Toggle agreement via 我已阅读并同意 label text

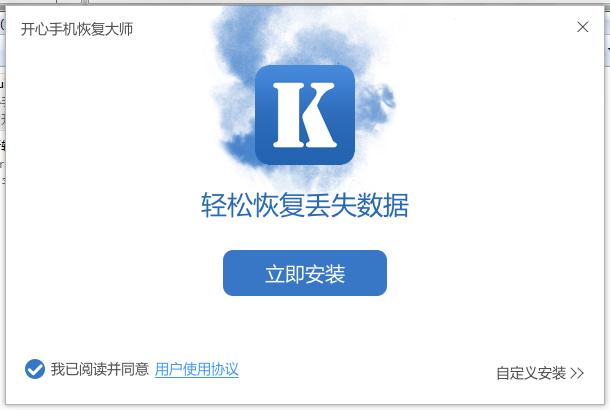pyautogui.click(x=100, y=369)
